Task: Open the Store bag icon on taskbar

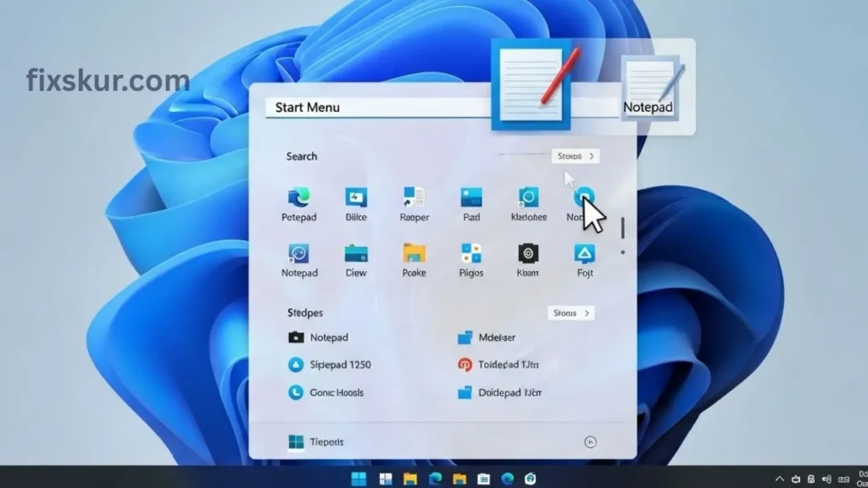Action: [484, 479]
